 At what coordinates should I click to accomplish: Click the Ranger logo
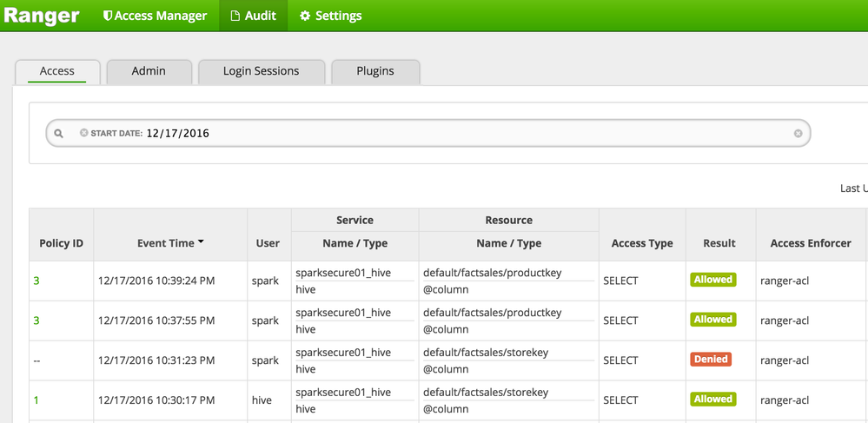pos(42,16)
